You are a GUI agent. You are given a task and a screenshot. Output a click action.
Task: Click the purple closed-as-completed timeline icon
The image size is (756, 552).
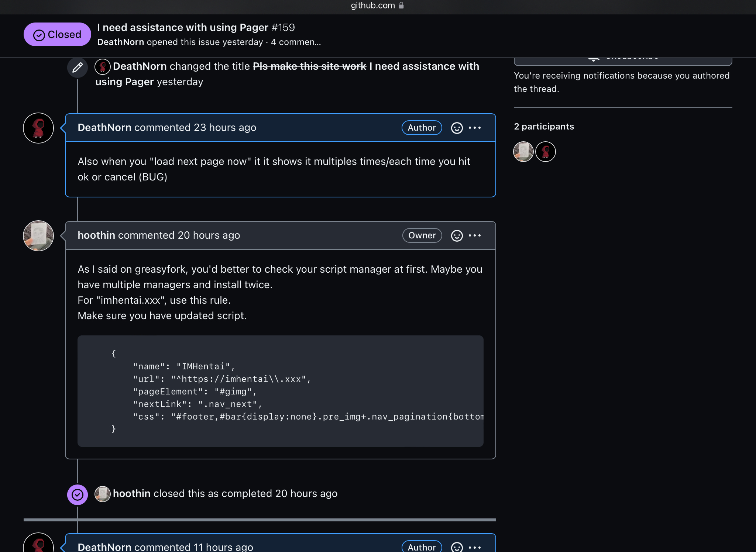point(77,494)
